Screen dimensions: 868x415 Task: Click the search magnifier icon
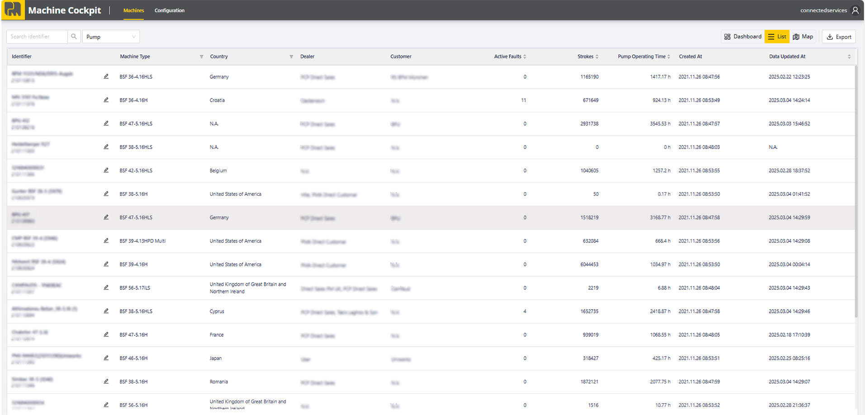(74, 37)
